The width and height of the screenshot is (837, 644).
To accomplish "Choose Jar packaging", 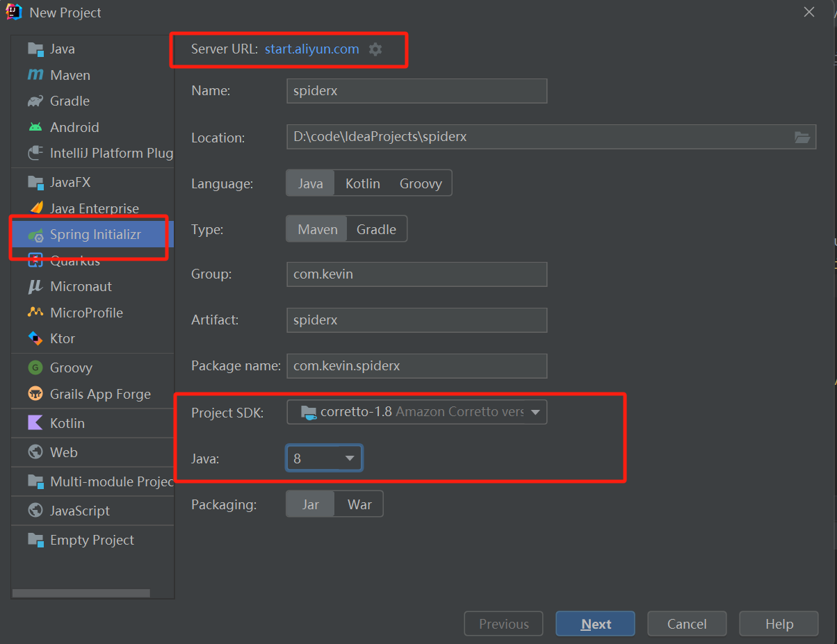I will click(310, 504).
